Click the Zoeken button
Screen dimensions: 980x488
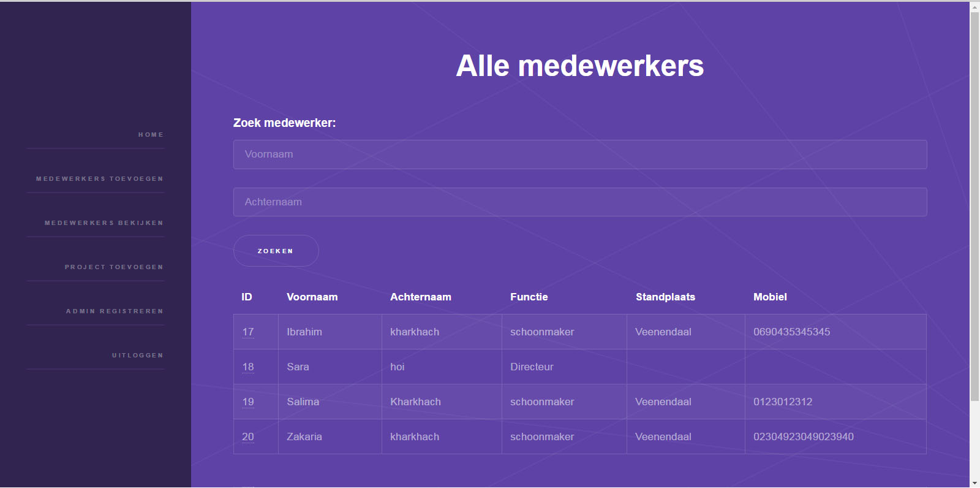(276, 251)
